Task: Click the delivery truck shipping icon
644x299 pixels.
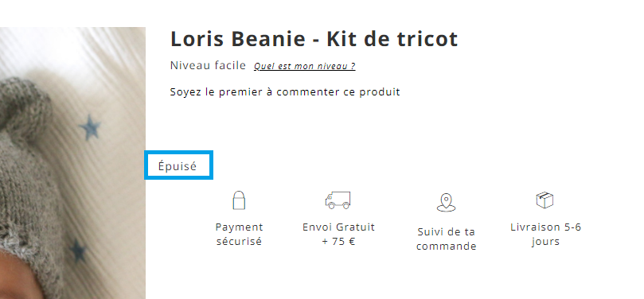Action: coord(338,200)
